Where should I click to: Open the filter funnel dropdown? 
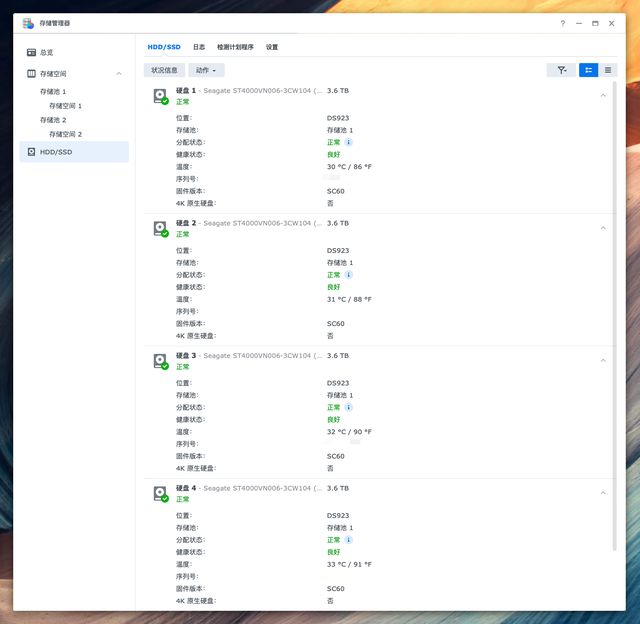coord(561,70)
